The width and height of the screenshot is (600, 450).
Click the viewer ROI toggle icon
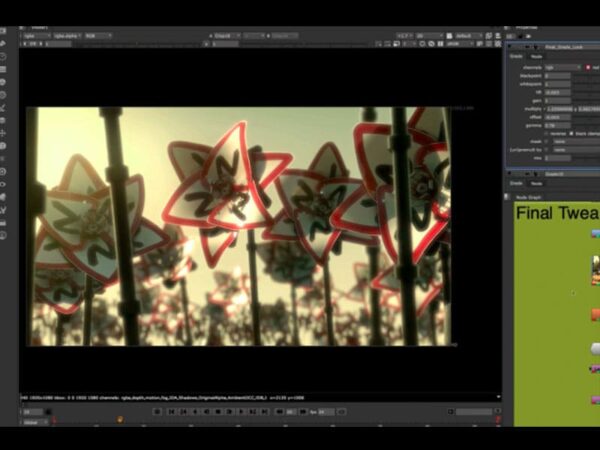[396, 44]
